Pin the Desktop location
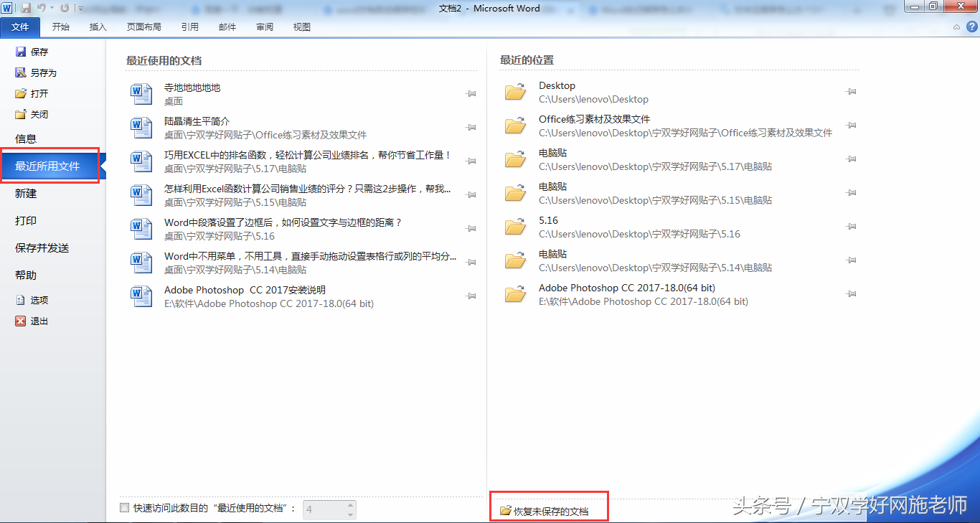The width and height of the screenshot is (980, 523). [x=851, y=92]
